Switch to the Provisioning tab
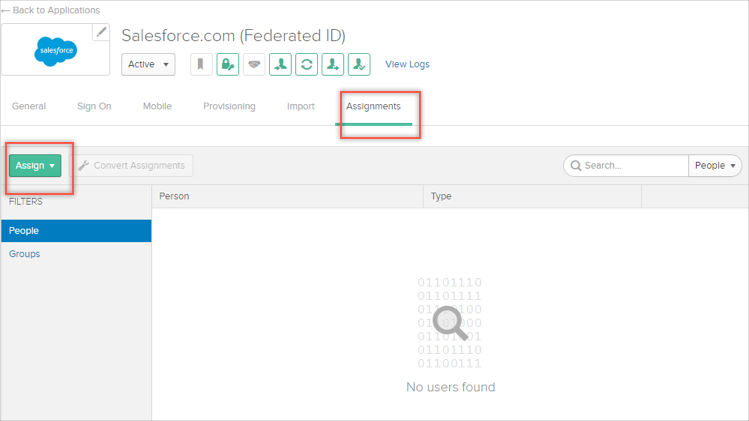Viewport: 749px width, 421px height. [229, 106]
